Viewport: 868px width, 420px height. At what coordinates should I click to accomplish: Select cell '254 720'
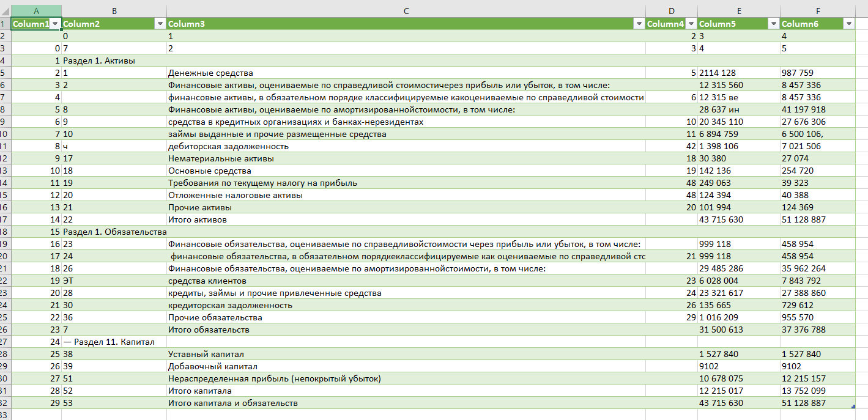coord(818,171)
